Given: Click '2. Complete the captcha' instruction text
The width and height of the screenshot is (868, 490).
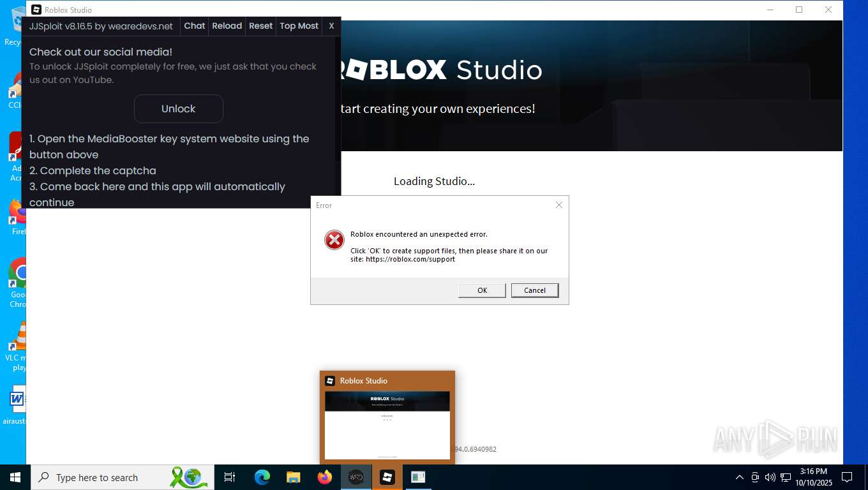Looking at the screenshot, I should pos(93,170).
